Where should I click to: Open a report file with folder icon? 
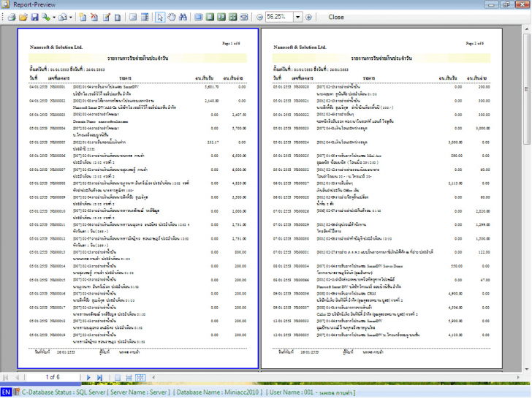23,17
